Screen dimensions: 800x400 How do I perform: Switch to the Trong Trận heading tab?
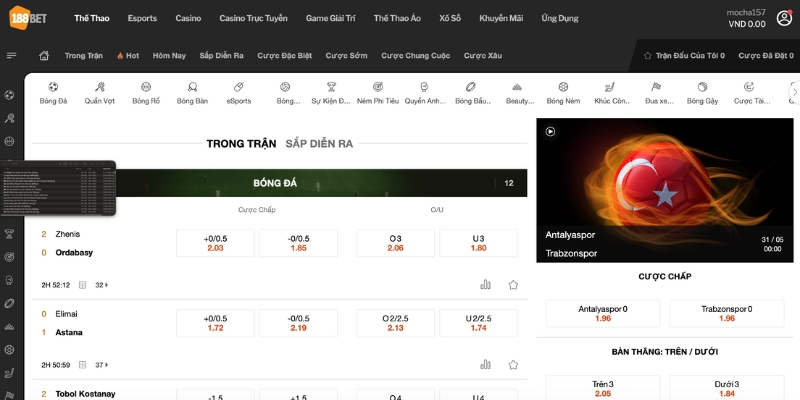[x=241, y=144]
